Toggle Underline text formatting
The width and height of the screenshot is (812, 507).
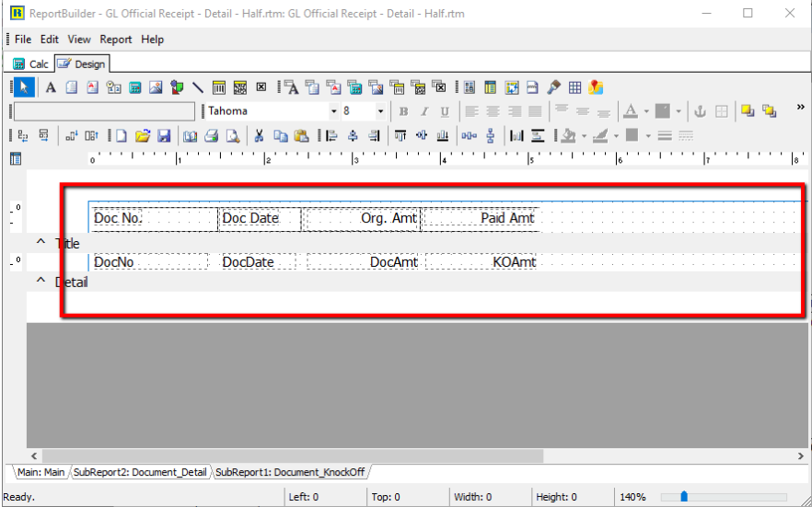[445, 111]
